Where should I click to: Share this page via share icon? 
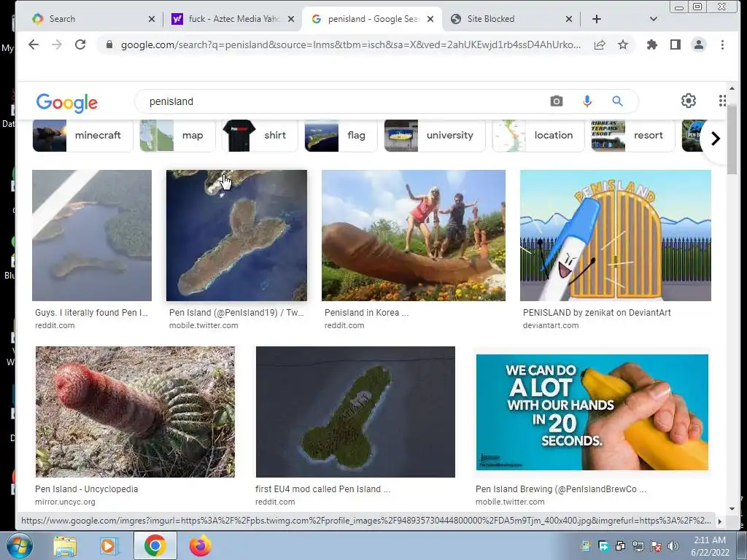[600, 44]
